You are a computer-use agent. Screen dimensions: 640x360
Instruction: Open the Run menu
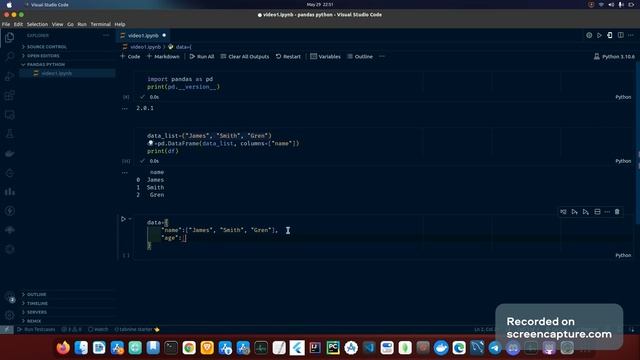tap(82, 24)
